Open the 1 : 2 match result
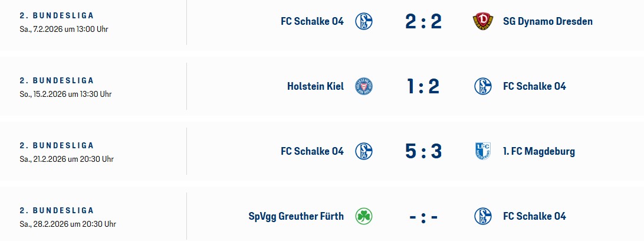Image resolution: width=644 pixels, height=241 pixels. pyautogui.click(x=423, y=87)
